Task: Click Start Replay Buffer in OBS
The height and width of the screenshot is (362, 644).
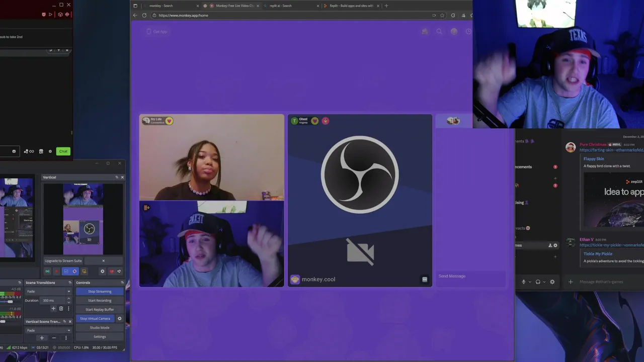Action: (100, 309)
